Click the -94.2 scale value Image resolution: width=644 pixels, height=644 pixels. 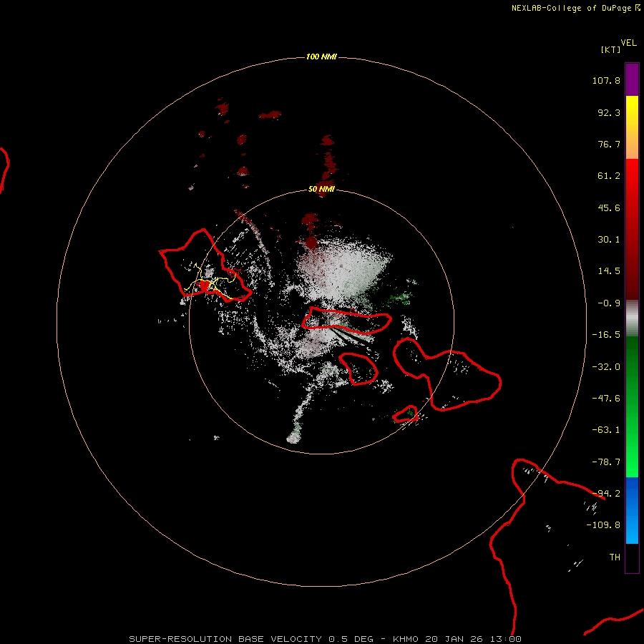point(606,493)
